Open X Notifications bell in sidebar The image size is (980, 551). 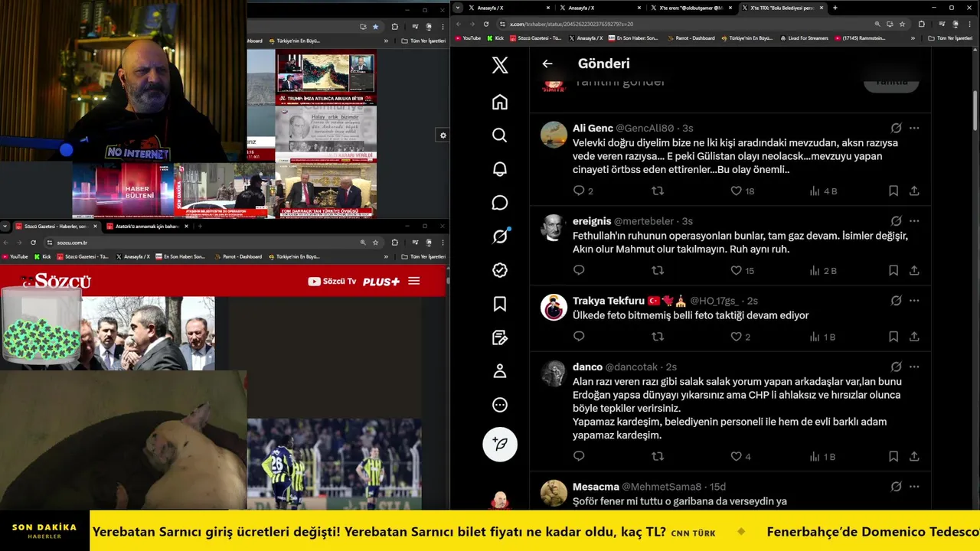500,169
